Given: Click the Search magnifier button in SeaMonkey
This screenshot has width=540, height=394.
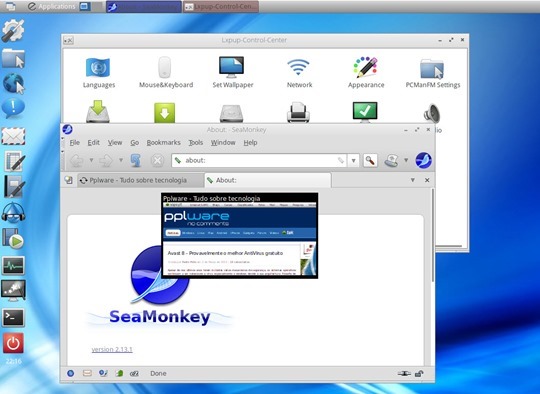Looking at the screenshot, I should 370,160.
